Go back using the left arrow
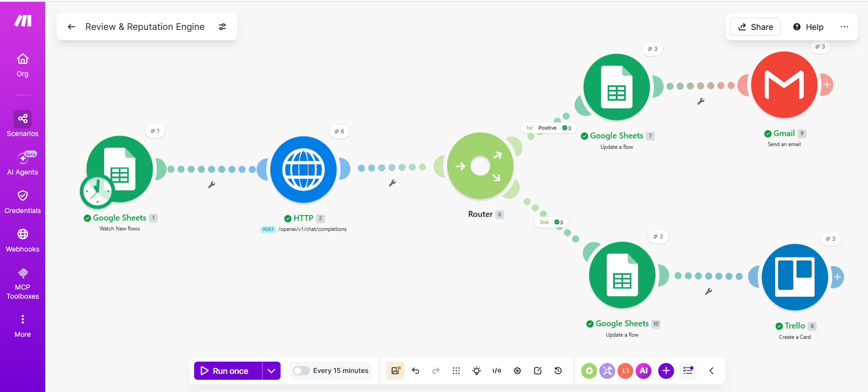Image resolution: width=868 pixels, height=392 pixels. (x=71, y=27)
